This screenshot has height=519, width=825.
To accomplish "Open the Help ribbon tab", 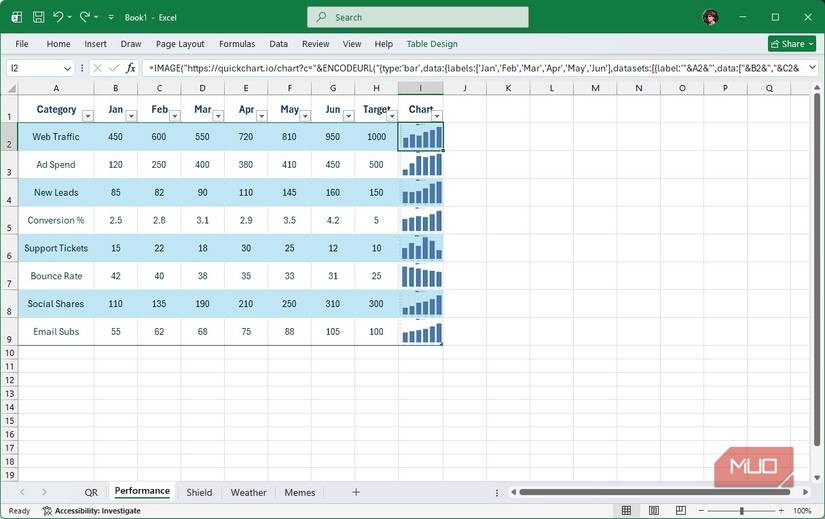I will pos(384,44).
